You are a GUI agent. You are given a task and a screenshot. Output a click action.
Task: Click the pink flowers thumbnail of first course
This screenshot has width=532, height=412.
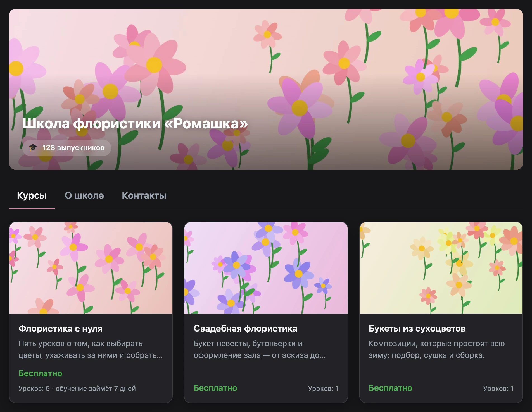[x=91, y=268]
